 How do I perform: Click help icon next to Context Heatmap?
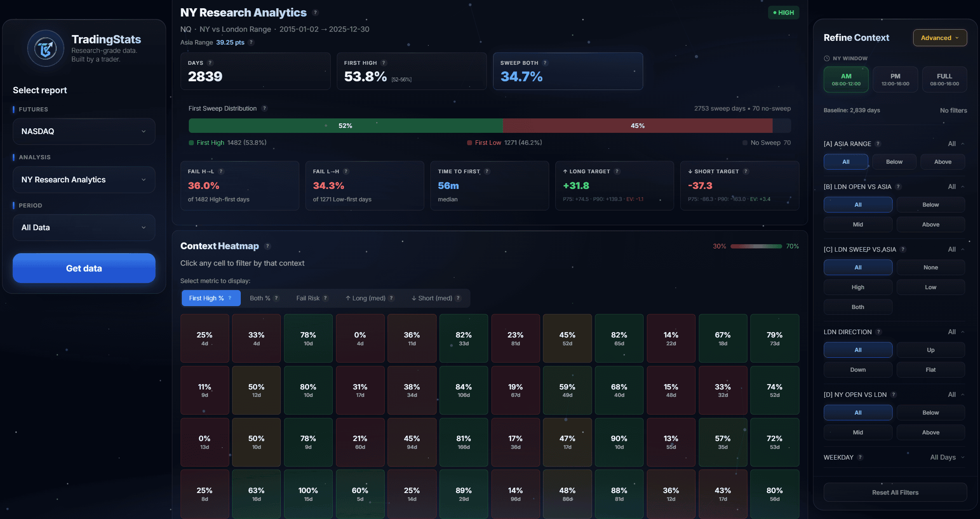[268, 246]
